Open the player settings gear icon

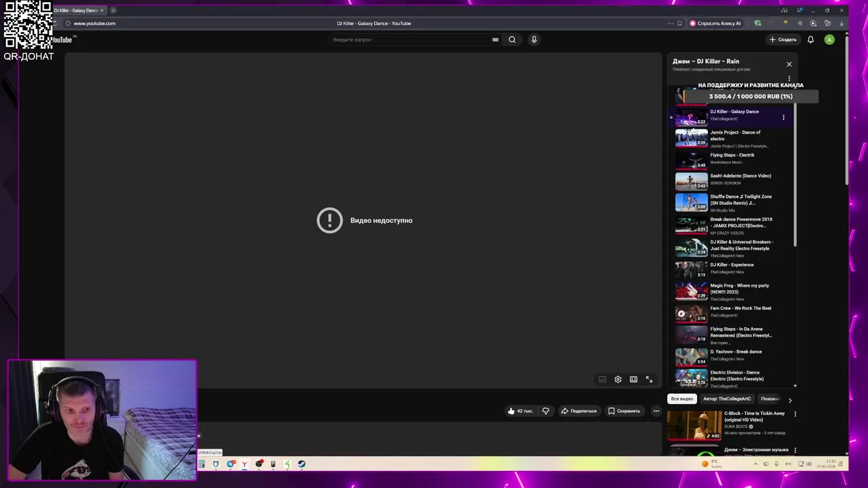coord(618,380)
